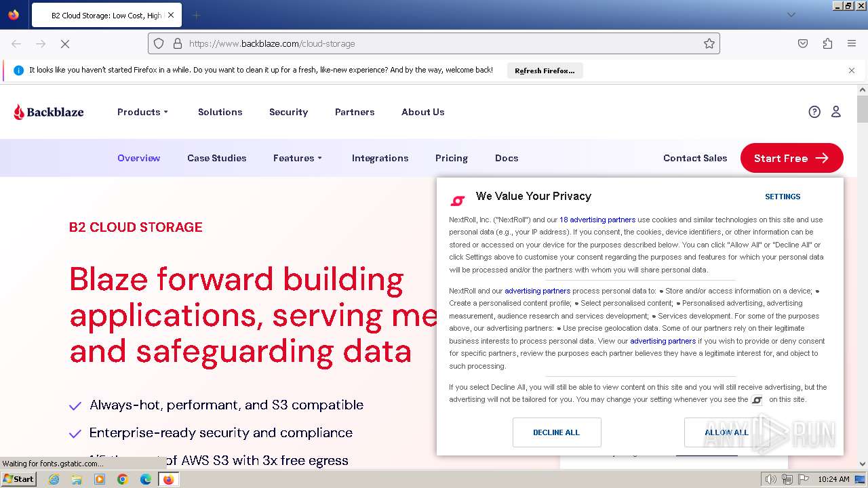
Task: Open the help question mark icon
Action: [814, 112]
